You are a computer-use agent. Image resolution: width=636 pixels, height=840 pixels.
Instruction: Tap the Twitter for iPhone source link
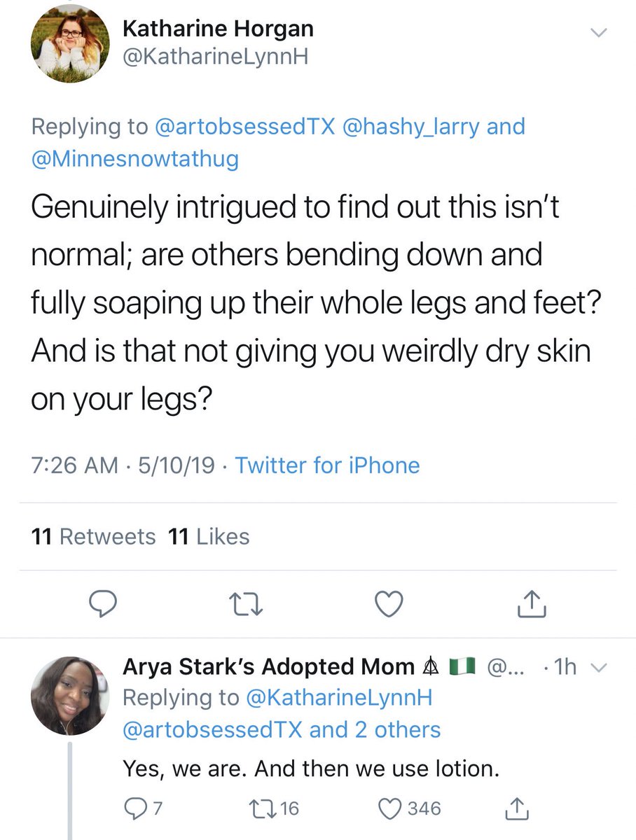point(326,465)
